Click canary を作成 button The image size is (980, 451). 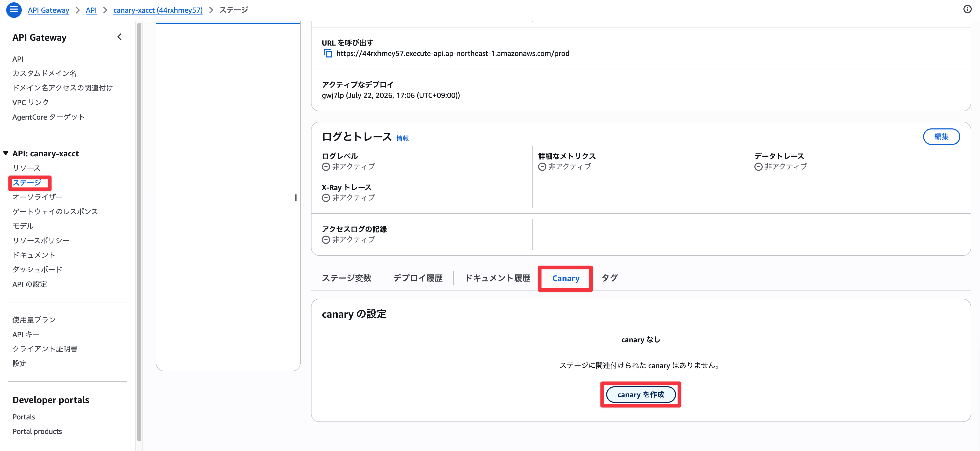pyautogui.click(x=641, y=395)
